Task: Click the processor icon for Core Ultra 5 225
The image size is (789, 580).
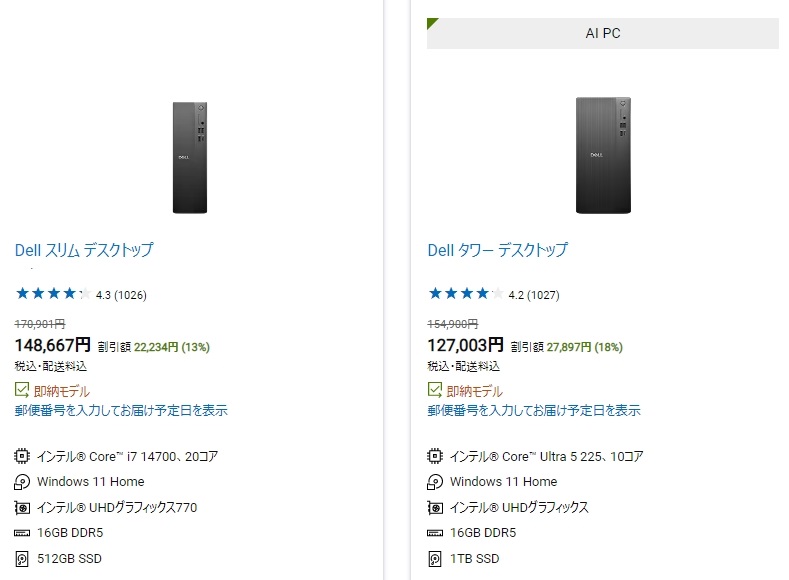Action: pos(435,456)
